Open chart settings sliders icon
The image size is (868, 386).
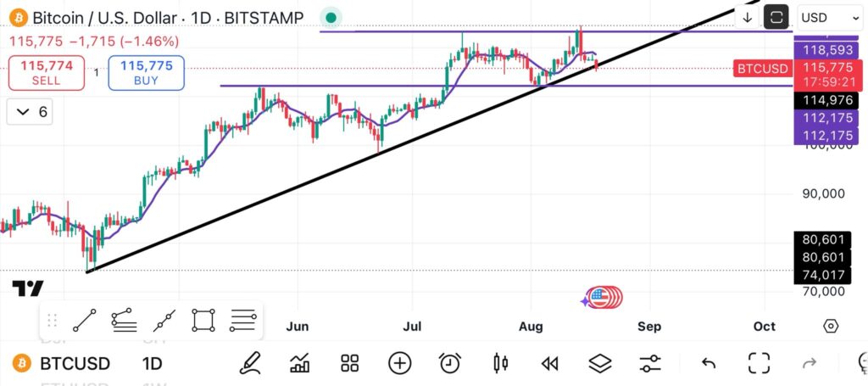pos(650,363)
